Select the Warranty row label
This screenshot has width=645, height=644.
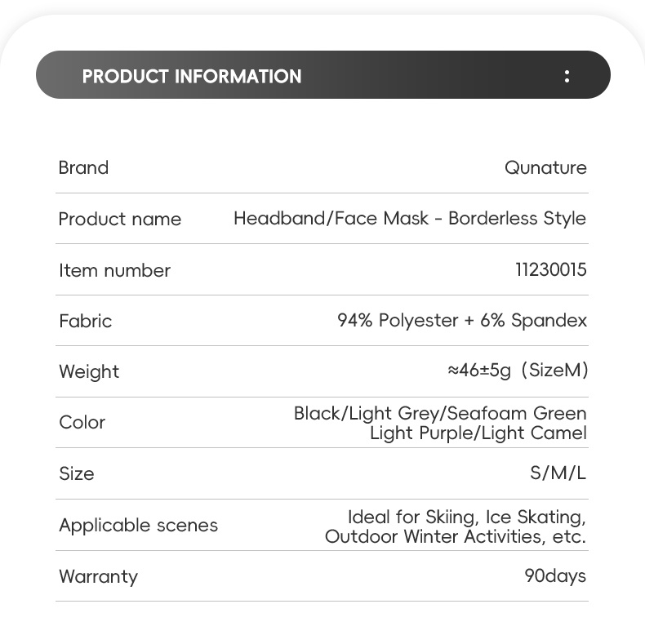[98, 576]
